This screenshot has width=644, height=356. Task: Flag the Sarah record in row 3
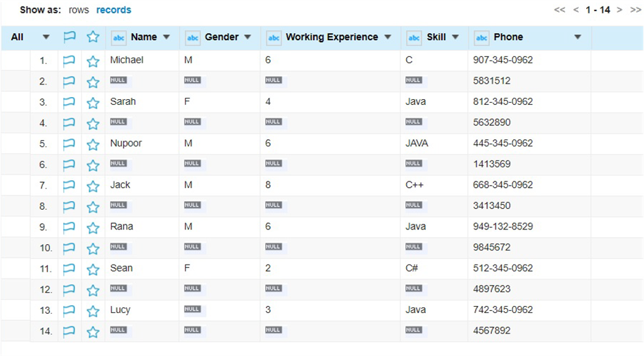click(x=69, y=103)
